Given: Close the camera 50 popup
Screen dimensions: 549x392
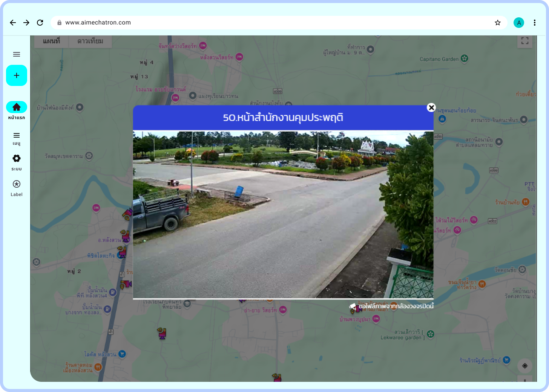Looking at the screenshot, I should (x=431, y=107).
